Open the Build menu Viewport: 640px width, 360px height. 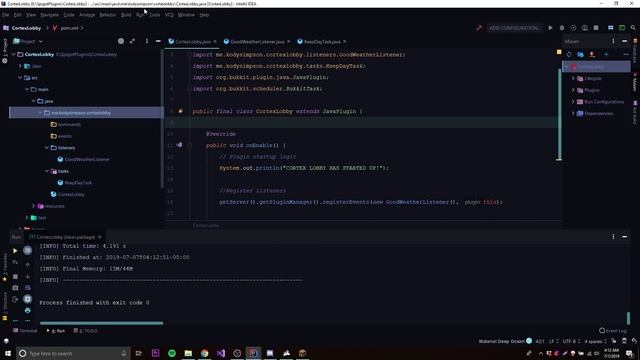pos(126,15)
